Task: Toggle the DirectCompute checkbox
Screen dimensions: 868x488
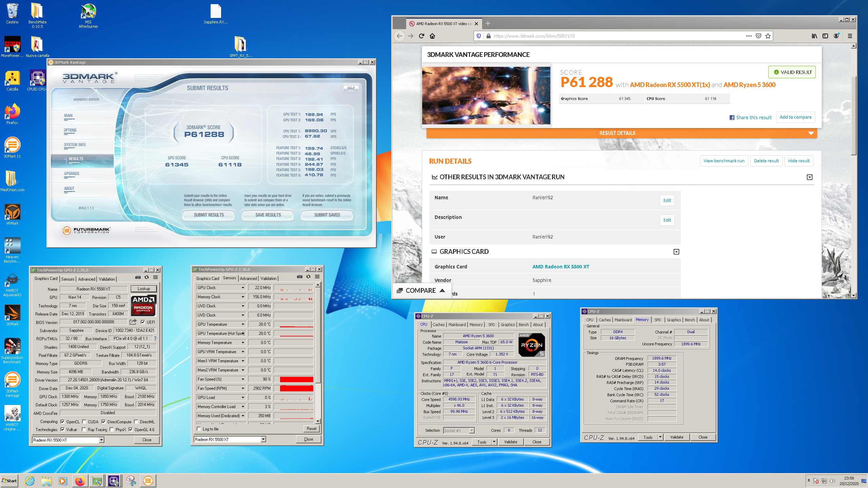Action: coord(103,422)
